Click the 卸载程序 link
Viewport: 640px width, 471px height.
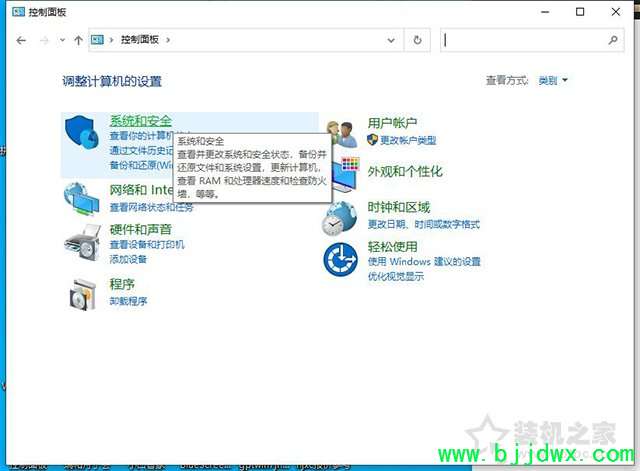tap(128, 301)
